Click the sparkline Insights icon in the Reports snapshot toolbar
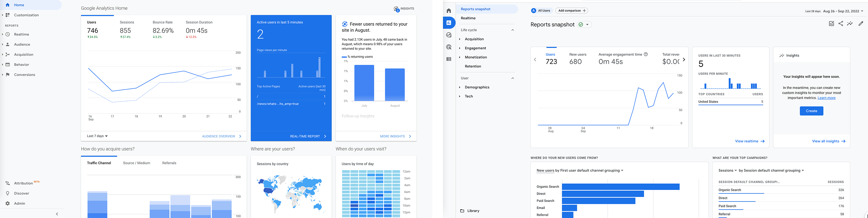 pyautogui.click(x=850, y=24)
